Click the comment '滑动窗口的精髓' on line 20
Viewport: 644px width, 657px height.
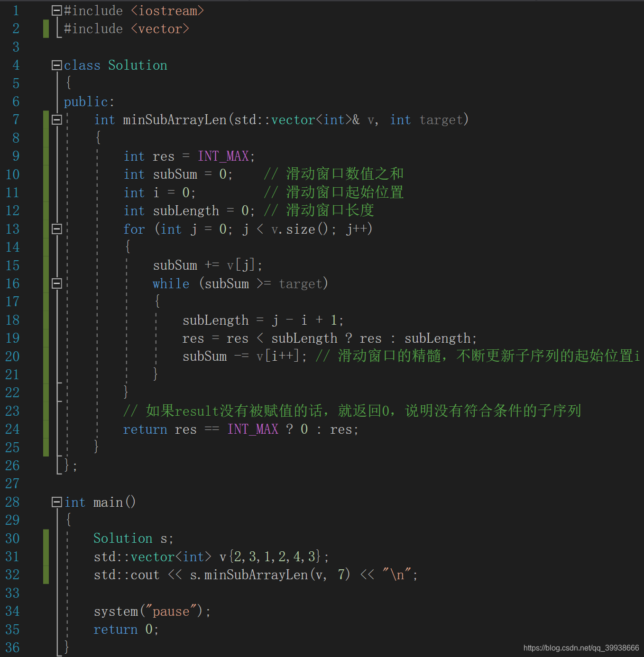tap(389, 356)
